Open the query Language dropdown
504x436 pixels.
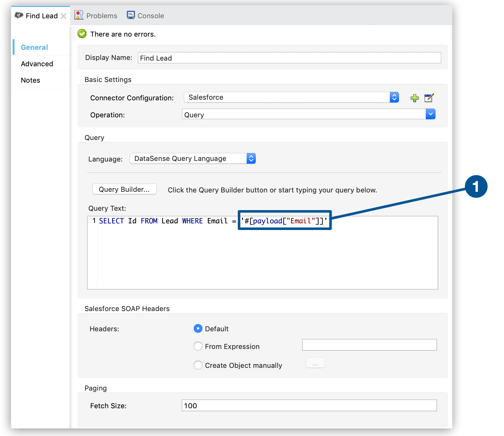click(x=192, y=159)
